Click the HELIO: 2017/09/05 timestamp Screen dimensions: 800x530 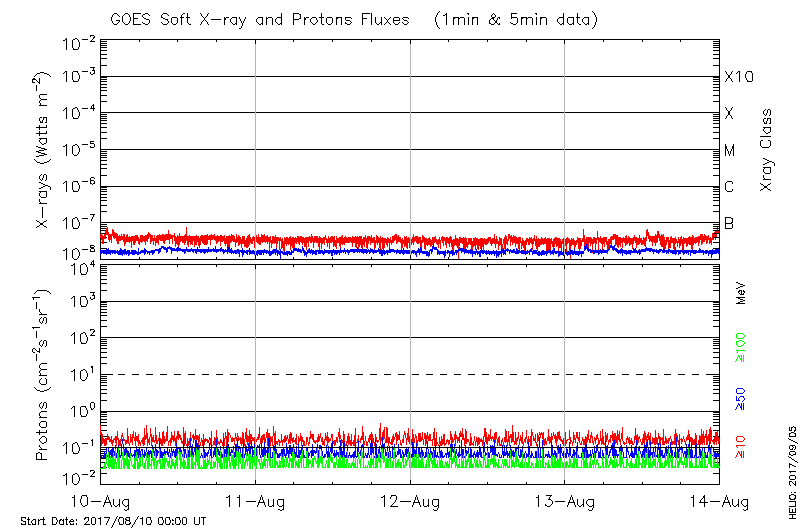pos(791,468)
